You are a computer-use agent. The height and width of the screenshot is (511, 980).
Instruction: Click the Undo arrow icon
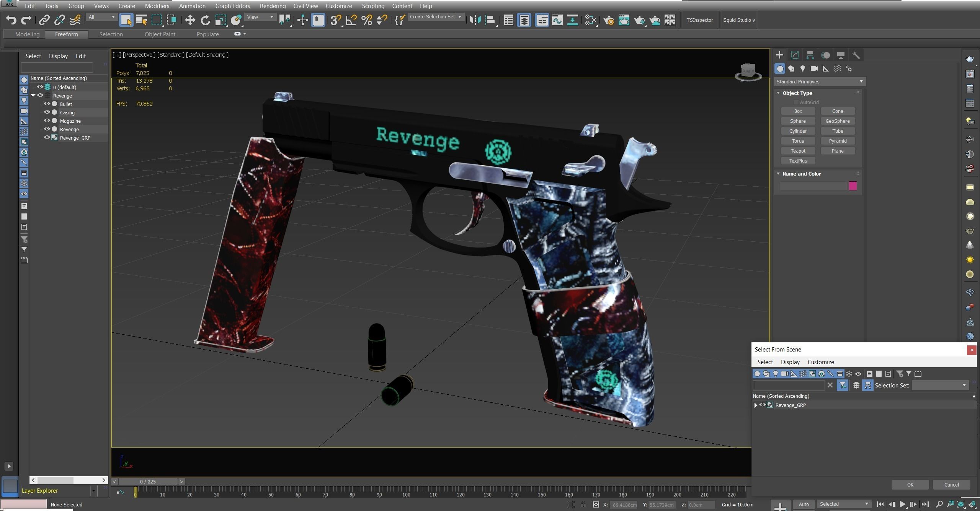[11, 20]
